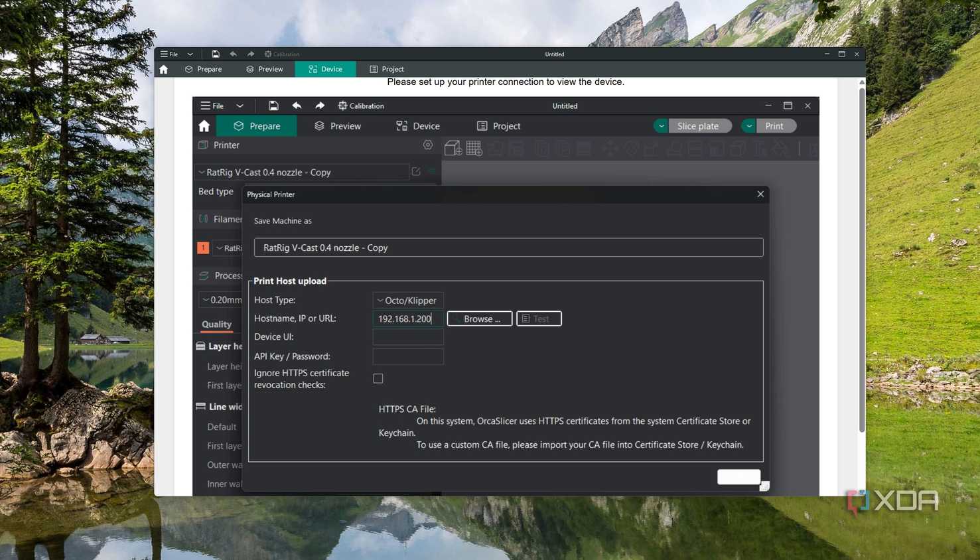
Task: Open the Host Type Octo/Klipper dropdown
Action: click(x=408, y=300)
